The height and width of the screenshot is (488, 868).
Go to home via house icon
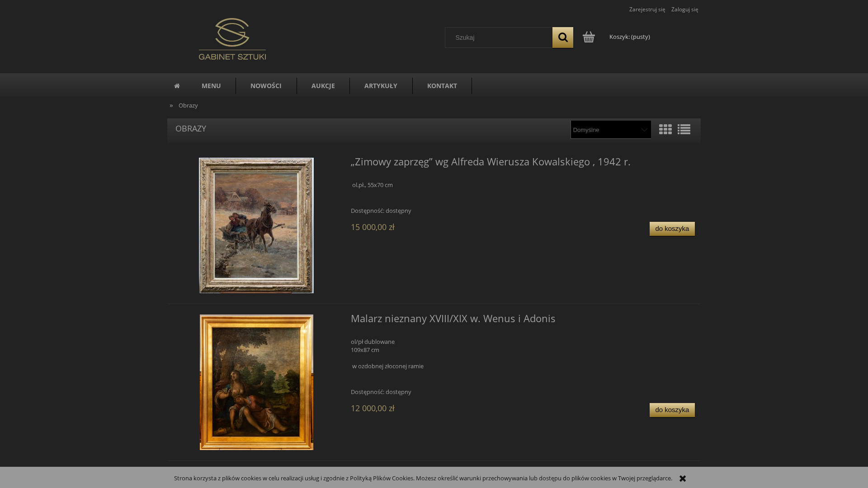coord(177,86)
